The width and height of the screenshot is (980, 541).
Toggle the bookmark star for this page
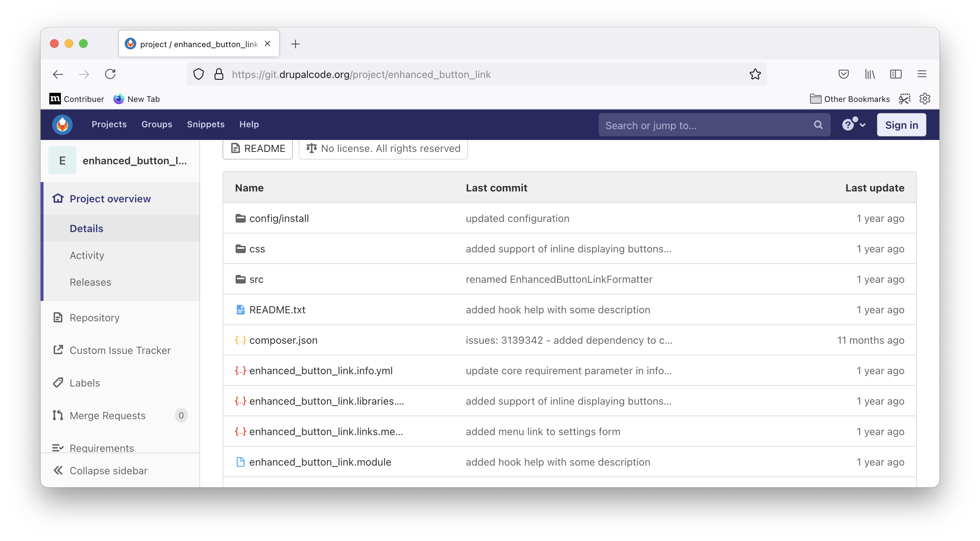tap(755, 74)
